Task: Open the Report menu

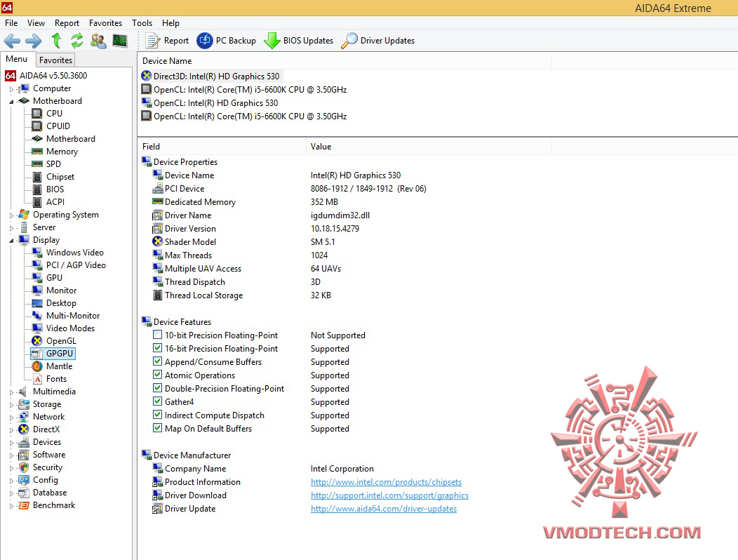Action: pyautogui.click(x=67, y=23)
